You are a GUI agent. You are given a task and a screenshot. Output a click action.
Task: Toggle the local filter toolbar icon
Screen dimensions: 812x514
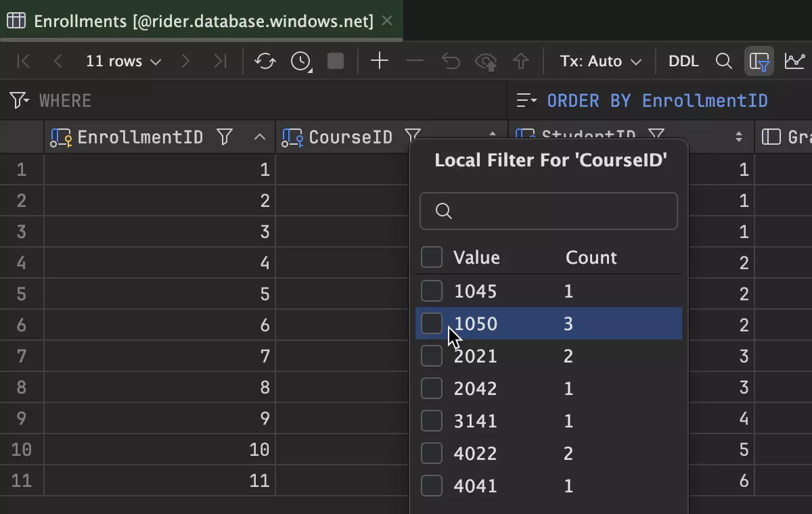[x=759, y=62]
